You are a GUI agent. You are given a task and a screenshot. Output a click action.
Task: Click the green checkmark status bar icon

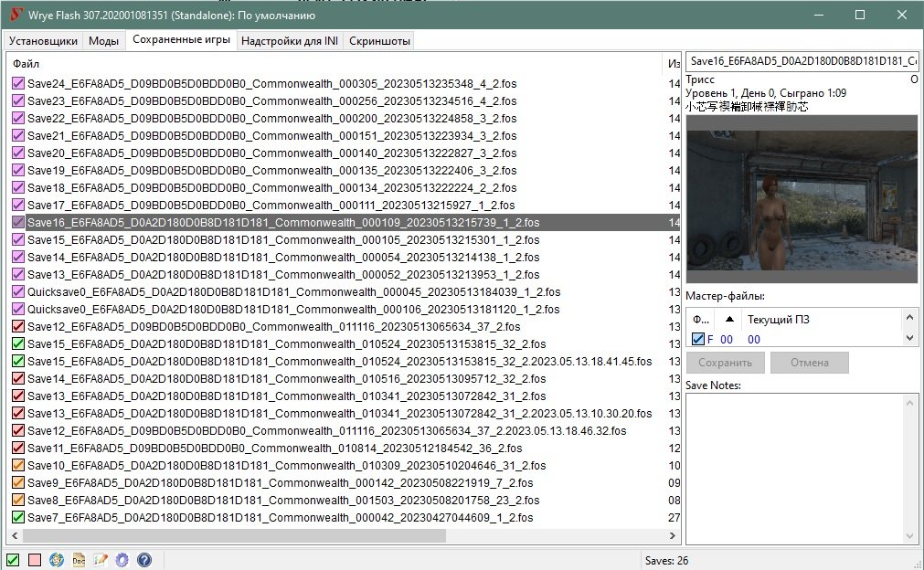pos(13,559)
